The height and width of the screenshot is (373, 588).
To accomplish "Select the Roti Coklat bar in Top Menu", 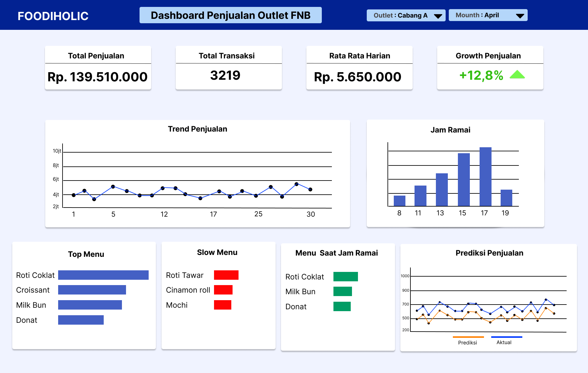I will tap(103, 275).
